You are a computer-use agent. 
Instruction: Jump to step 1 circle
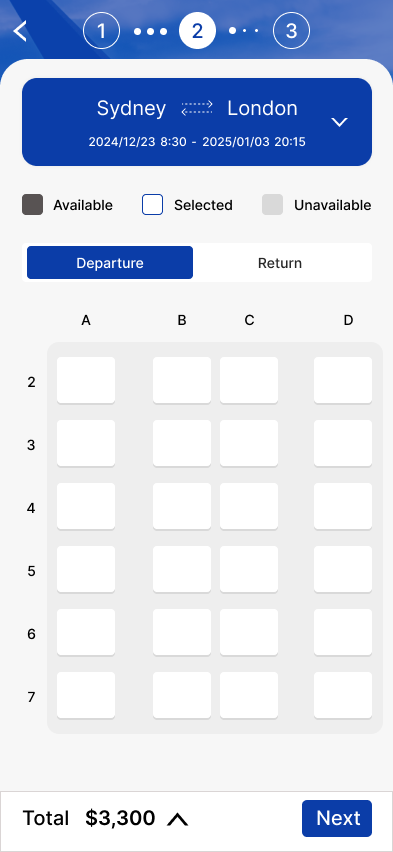(x=102, y=31)
